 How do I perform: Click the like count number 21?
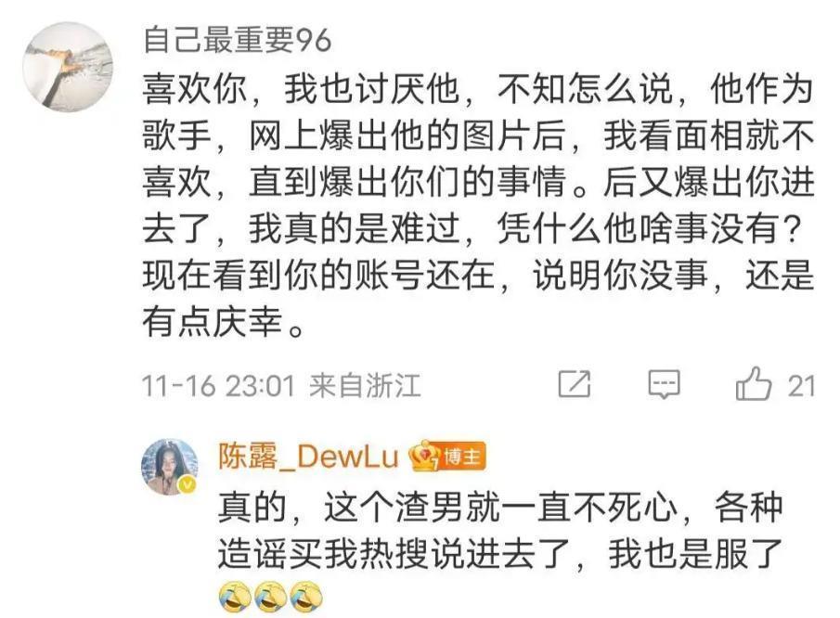801,386
